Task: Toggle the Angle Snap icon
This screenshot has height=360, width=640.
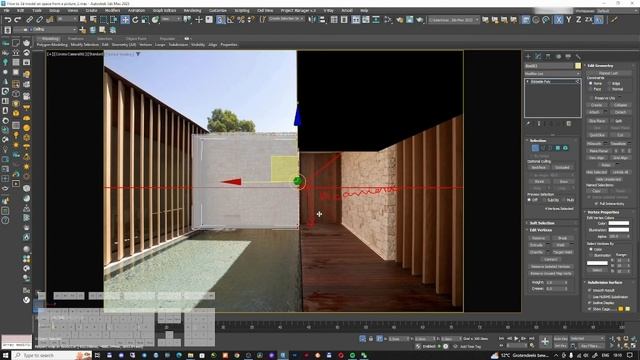Action: 231,20
